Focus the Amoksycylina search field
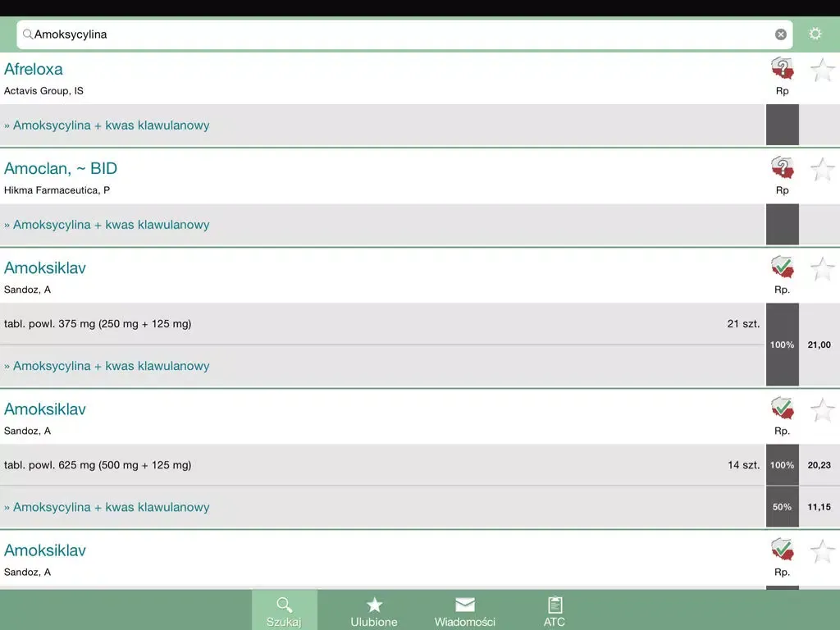The width and height of the screenshot is (840, 630). tap(404, 34)
